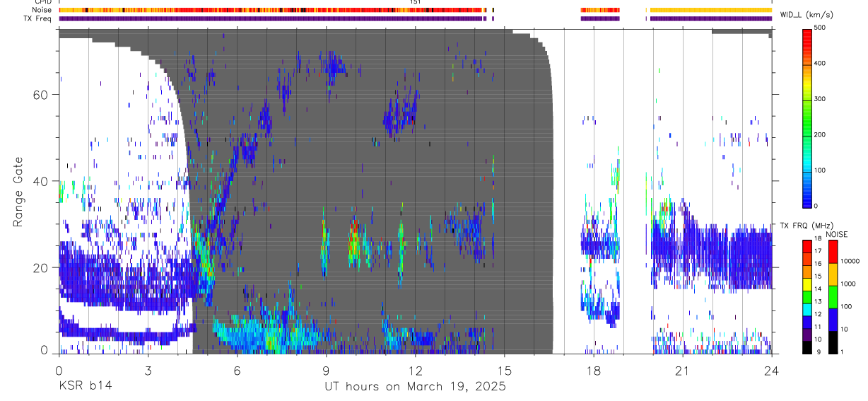
Task: Pick the cyan segment of TX FRQ colorbar
Action: (807, 309)
